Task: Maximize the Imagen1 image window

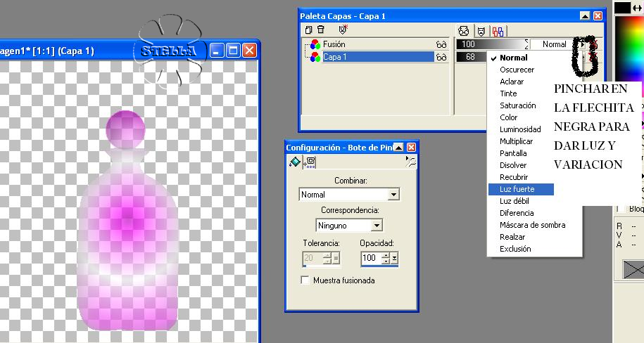Action: pyautogui.click(x=233, y=51)
